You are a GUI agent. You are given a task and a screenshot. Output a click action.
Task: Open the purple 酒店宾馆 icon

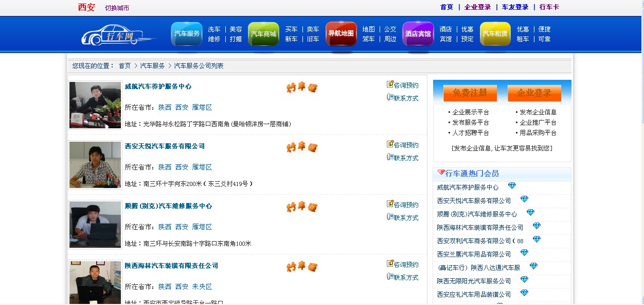coord(418,33)
